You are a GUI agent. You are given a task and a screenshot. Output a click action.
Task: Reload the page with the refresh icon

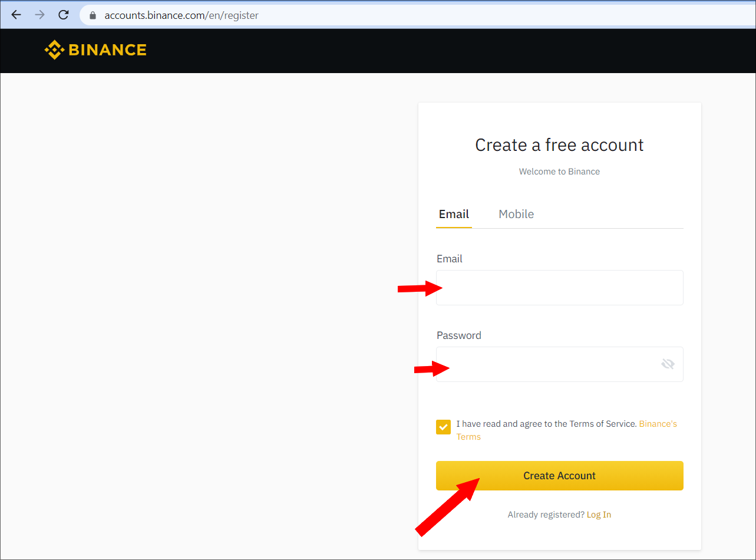[64, 15]
